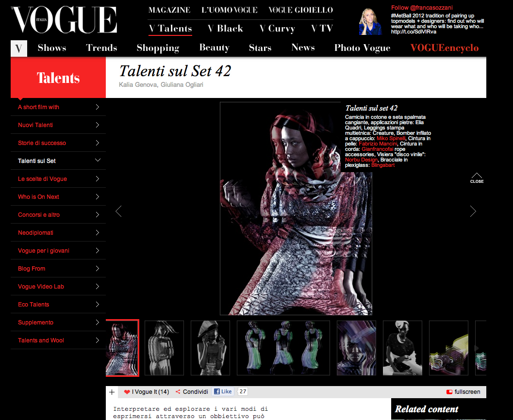Open VOGUEencyclo link
Screen dimensions: 513x420
[x=444, y=48]
